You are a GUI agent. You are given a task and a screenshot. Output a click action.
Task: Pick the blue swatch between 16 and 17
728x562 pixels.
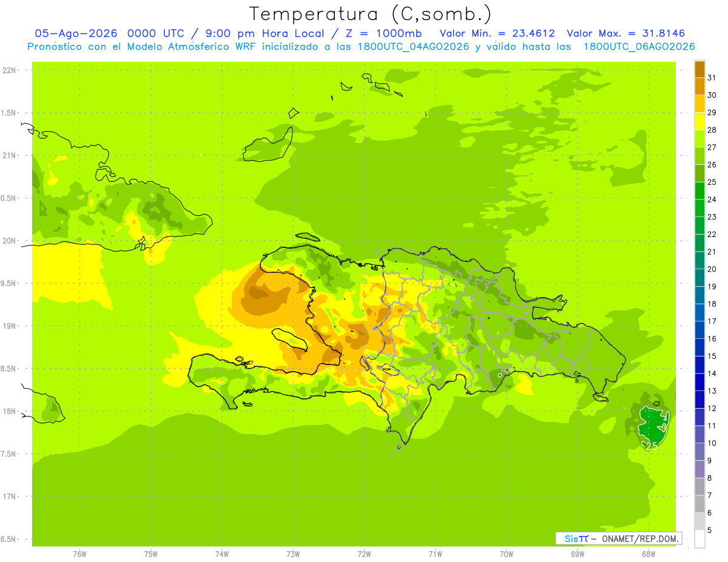[699, 330]
